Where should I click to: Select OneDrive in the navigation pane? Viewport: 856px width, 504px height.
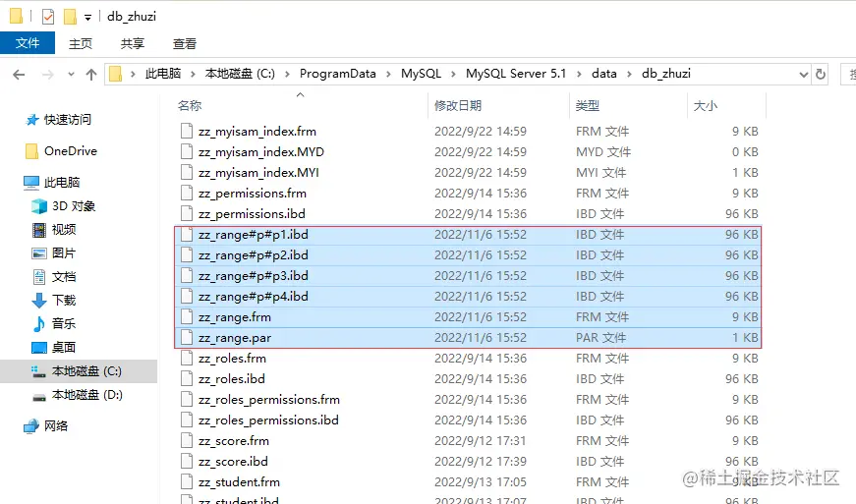(71, 151)
